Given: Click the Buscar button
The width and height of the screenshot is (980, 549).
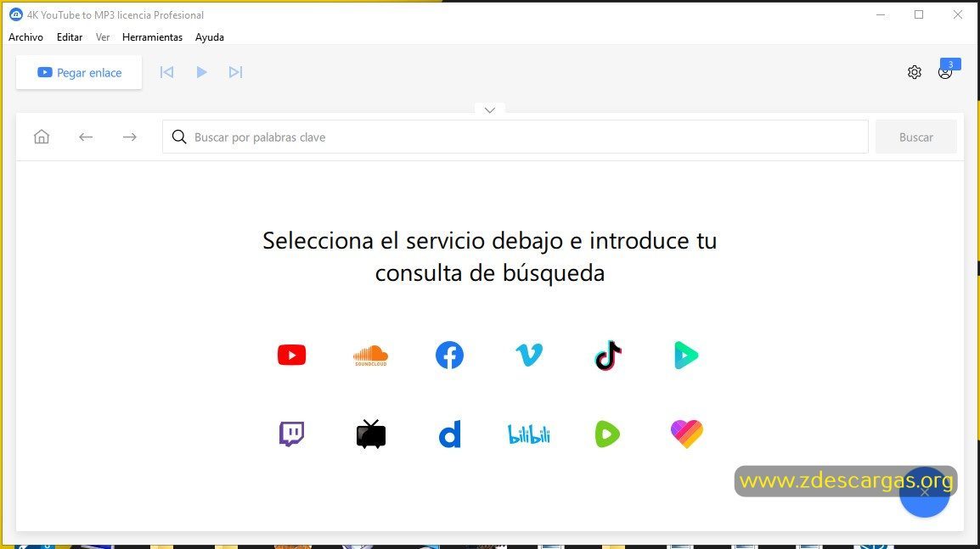Looking at the screenshot, I should [x=915, y=137].
